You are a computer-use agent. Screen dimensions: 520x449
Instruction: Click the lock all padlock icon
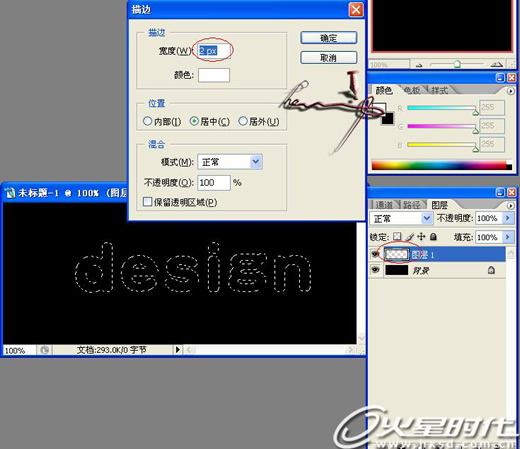coord(433,237)
